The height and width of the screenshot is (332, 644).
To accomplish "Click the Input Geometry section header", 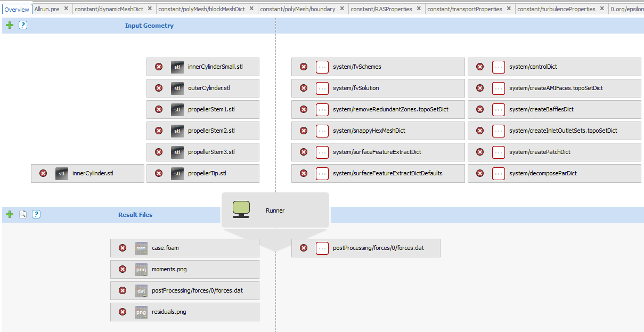I will (x=149, y=26).
